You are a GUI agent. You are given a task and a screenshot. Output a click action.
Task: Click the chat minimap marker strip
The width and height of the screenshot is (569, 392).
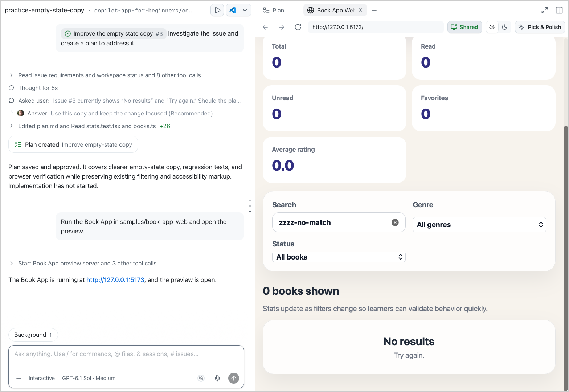(250, 206)
